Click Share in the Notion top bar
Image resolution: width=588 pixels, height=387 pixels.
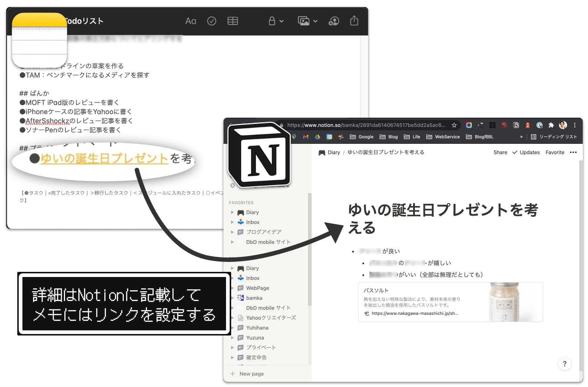500,152
